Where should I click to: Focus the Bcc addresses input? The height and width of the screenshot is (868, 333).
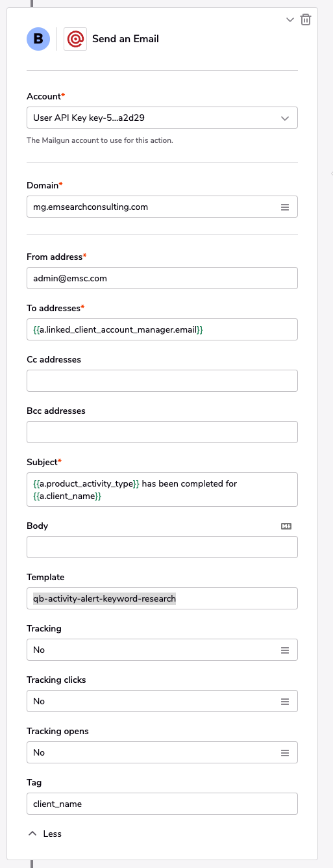point(162,432)
